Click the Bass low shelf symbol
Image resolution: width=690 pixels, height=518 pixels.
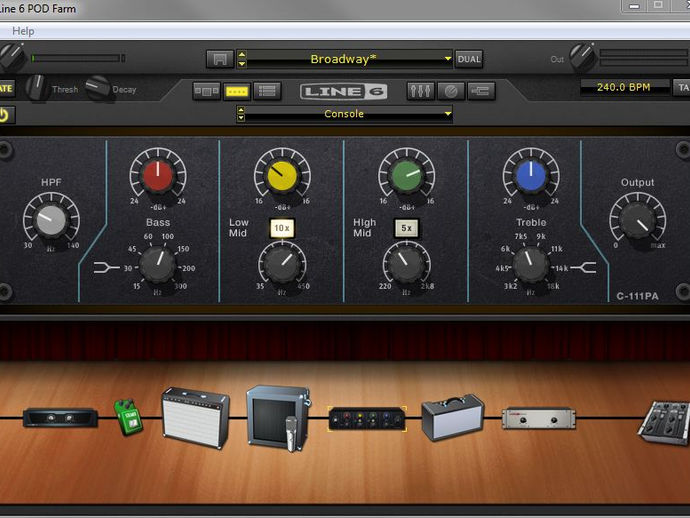click(x=106, y=268)
